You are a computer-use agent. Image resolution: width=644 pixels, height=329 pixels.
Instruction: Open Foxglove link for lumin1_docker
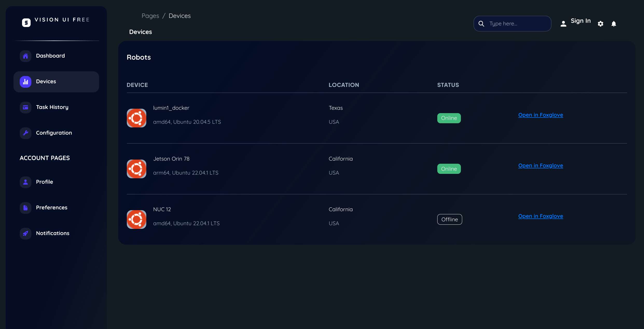[x=541, y=115]
